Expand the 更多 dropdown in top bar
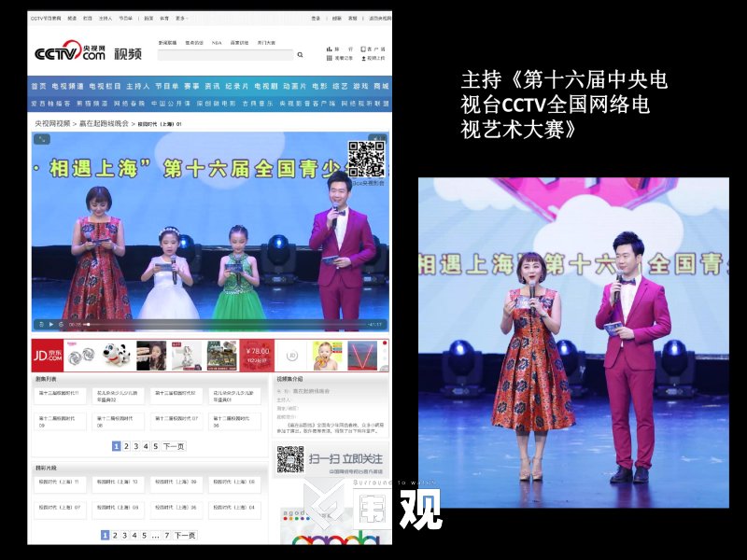Screen dimensions: 747x560 [181, 18]
